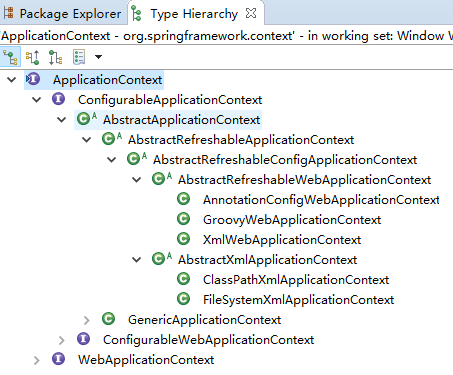Click the abstract class icon of AbstractXmlApplicationContext
This screenshot has height=375, width=453.
tap(162, 259)
